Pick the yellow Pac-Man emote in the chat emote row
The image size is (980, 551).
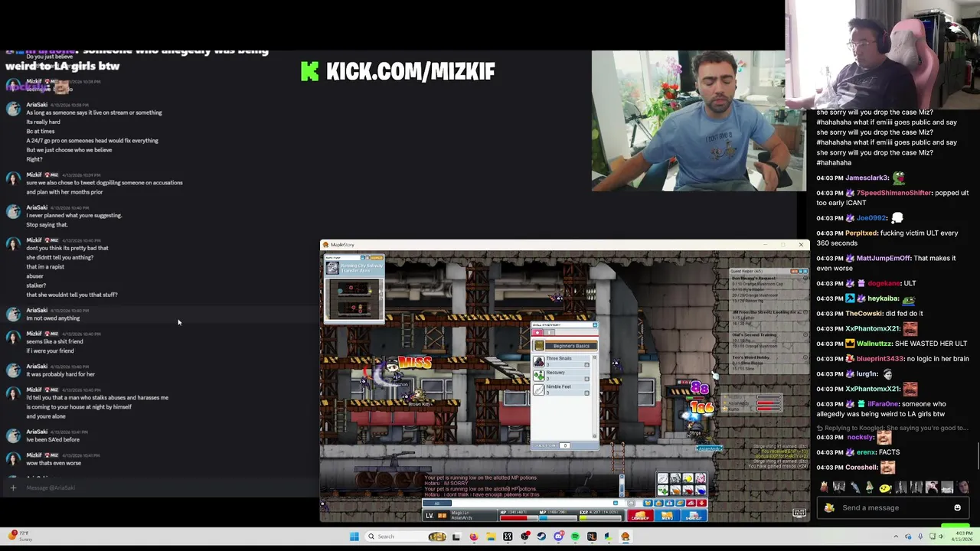[x=885, y=488]
